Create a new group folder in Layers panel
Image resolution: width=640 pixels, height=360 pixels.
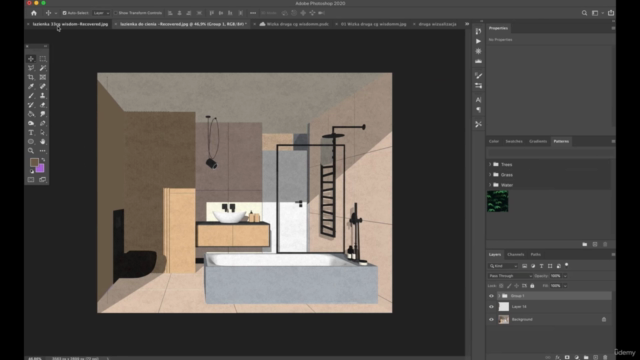586,357
